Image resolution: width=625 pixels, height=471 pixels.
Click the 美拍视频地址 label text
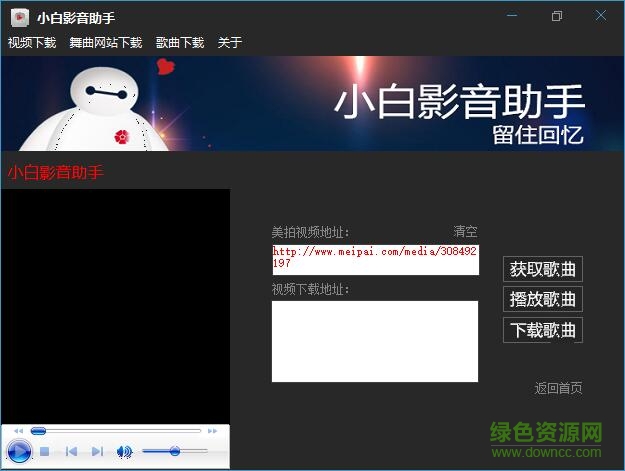point(311,232)
